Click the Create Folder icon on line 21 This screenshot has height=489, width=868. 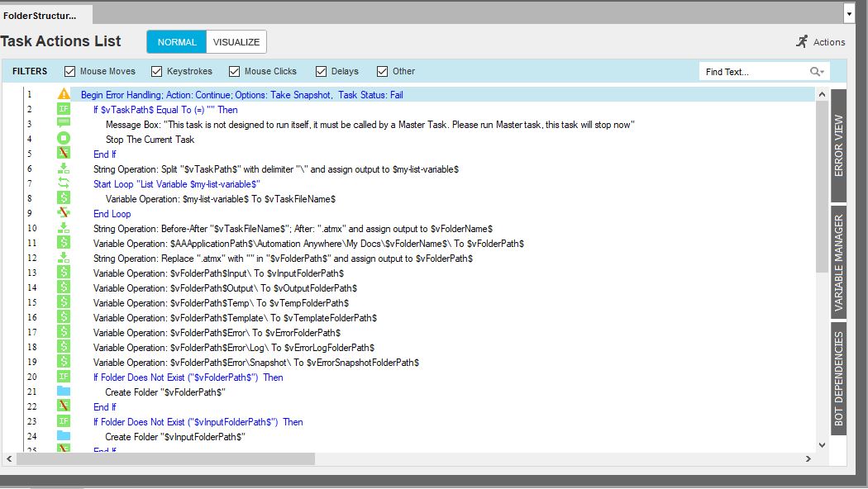pyautogui.click(x=64, y=392)
